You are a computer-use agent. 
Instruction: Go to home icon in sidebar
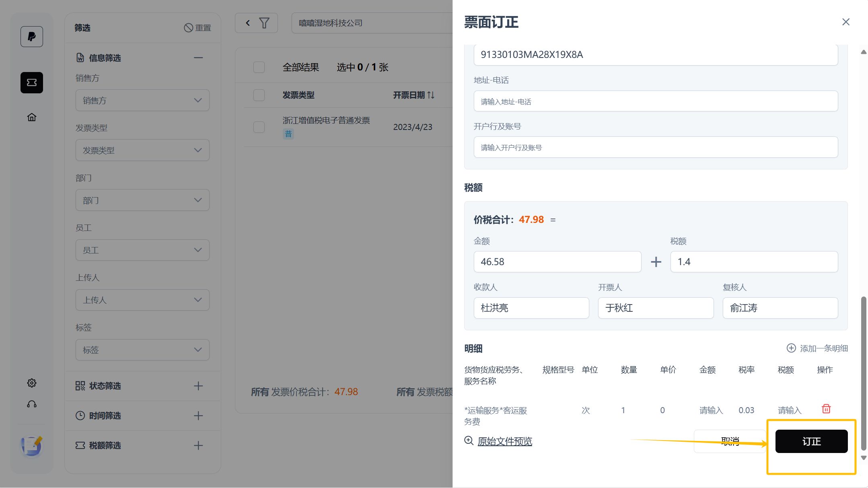(32, 117)
